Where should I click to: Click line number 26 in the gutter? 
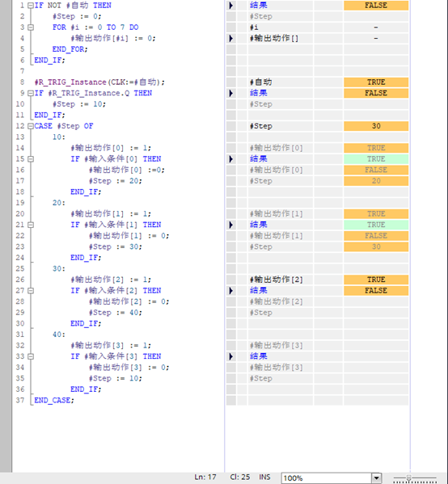pos(20,280)
